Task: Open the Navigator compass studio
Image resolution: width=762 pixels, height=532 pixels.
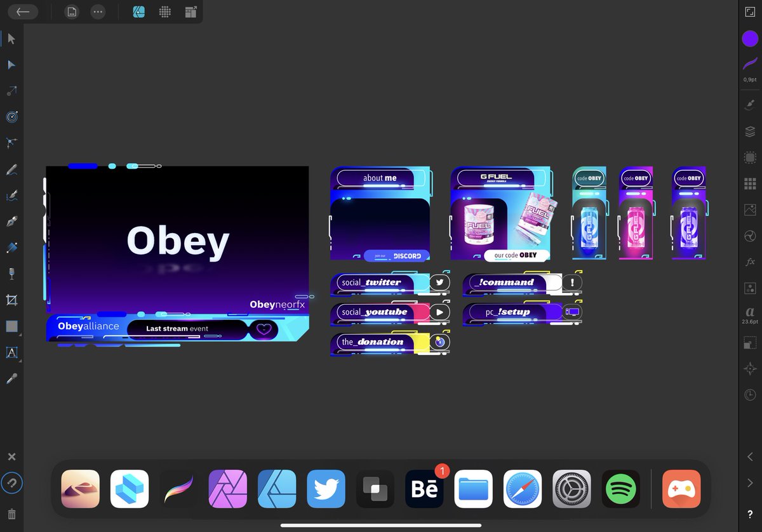Action: click(750, 369)
